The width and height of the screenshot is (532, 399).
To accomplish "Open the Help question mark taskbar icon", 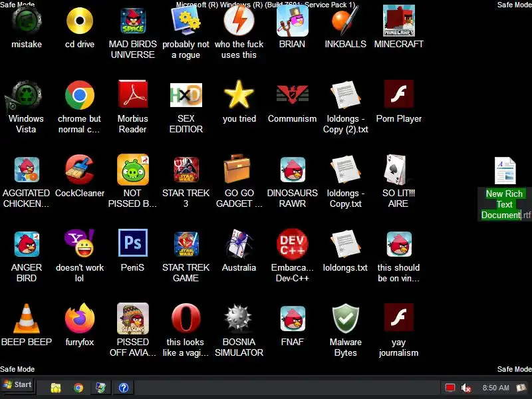I will (124, 388).
